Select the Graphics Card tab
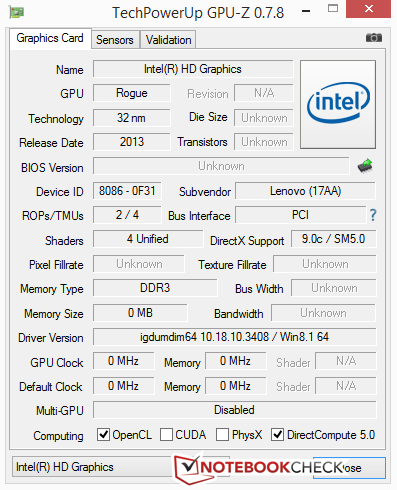The height and width of the screenshot is (490, 397). point(50,38)
